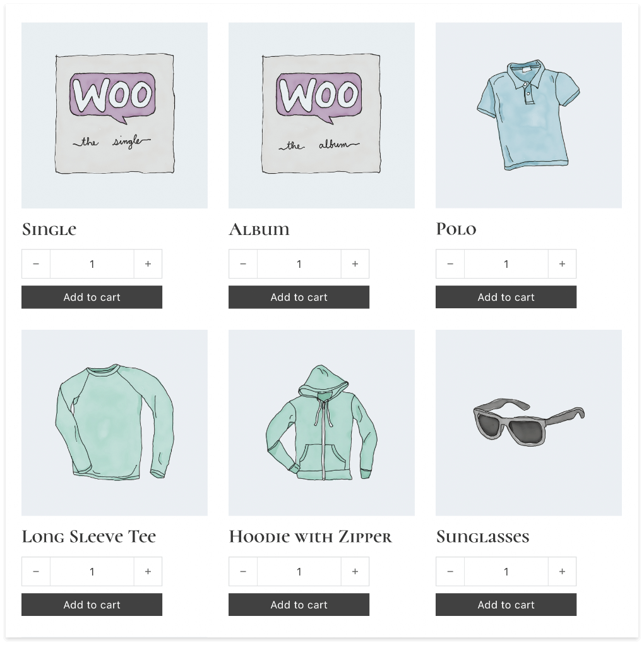Screen dimensions: 644x645
Task: Add the Polo to cart
Action: (506, 297)
